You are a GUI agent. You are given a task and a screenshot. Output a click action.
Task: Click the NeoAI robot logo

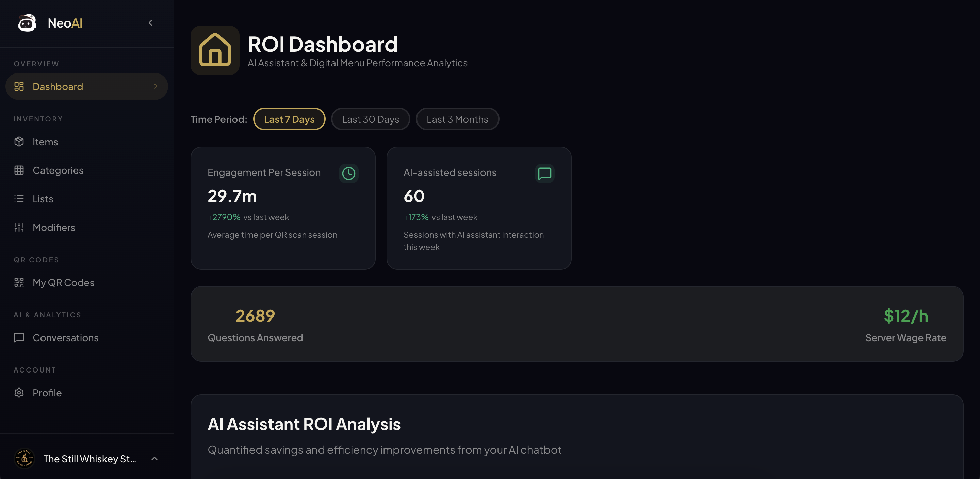click(27, 23)
